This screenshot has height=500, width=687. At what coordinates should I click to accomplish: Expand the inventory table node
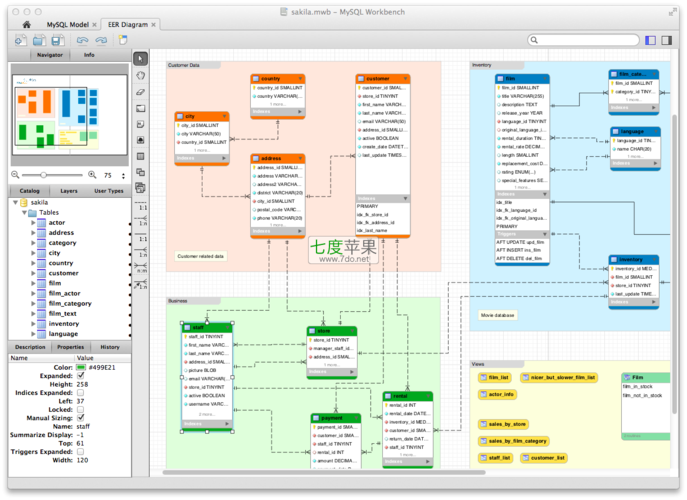[33, 323]
